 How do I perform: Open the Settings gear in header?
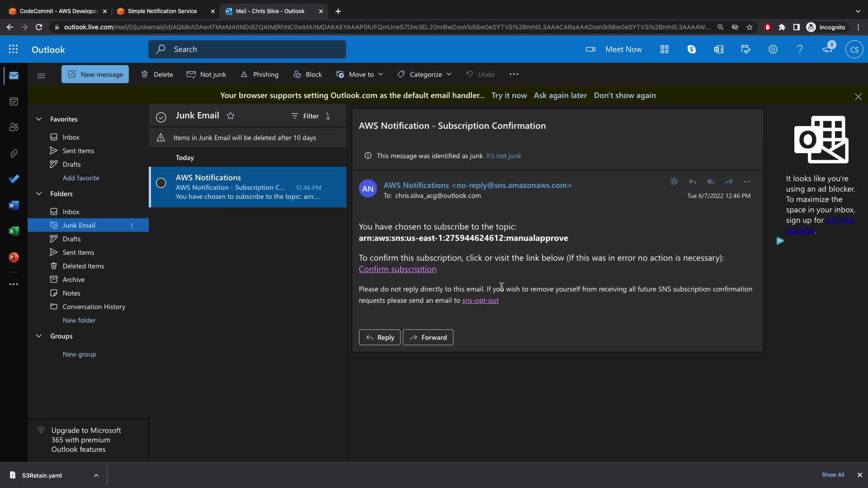[773, 49]
